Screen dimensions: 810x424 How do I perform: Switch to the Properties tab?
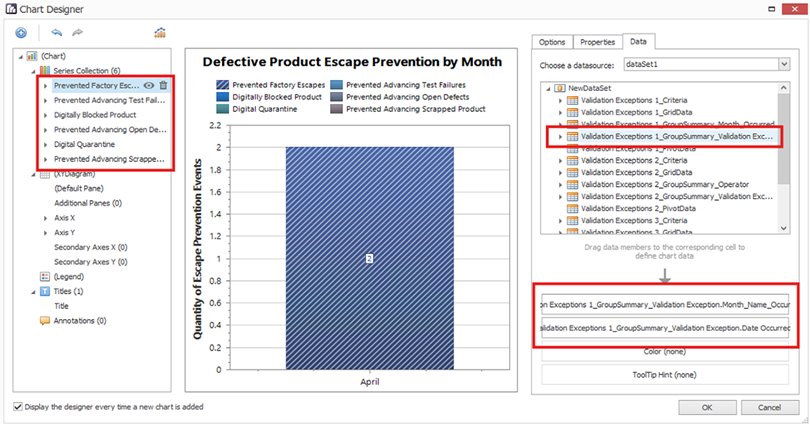(x=597, y=42)
